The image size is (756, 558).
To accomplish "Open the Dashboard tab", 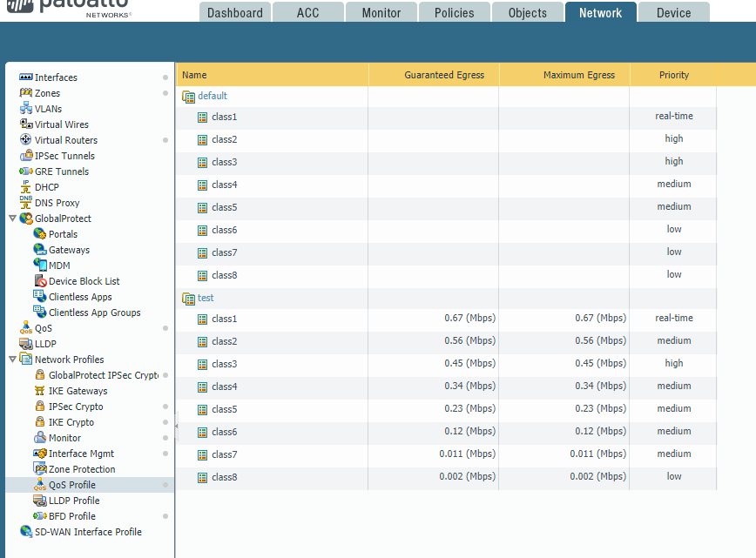I will click(x=234, y=13).
